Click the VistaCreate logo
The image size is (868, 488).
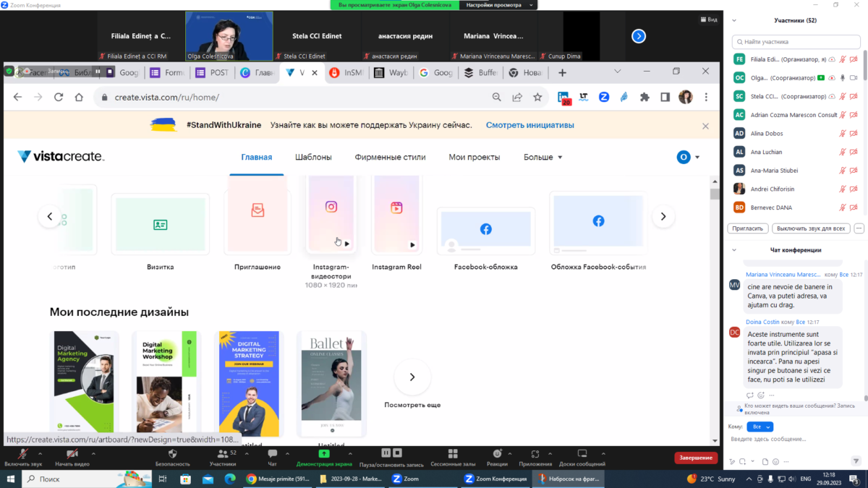(x=61, y=157)
